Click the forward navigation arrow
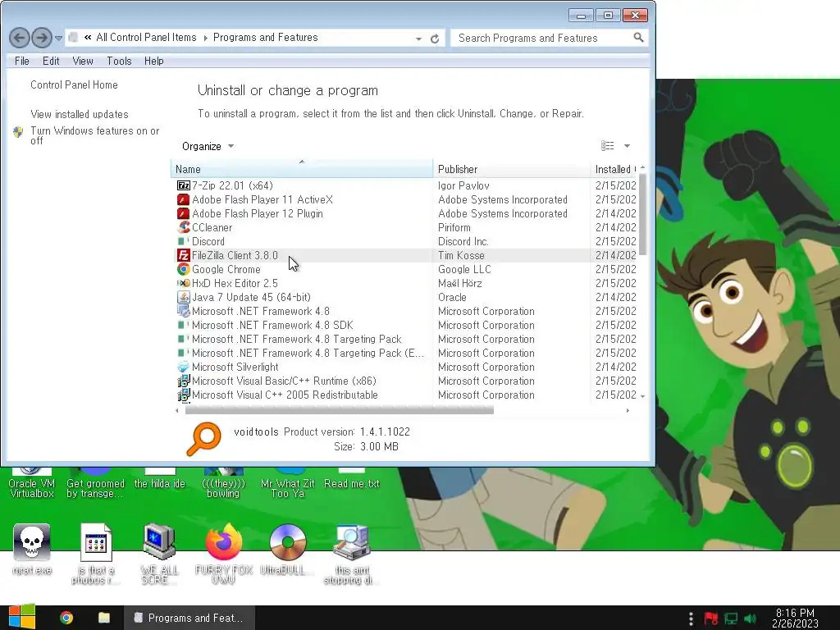This screenshot has width=840, height=630. click(x=41, y=38)
